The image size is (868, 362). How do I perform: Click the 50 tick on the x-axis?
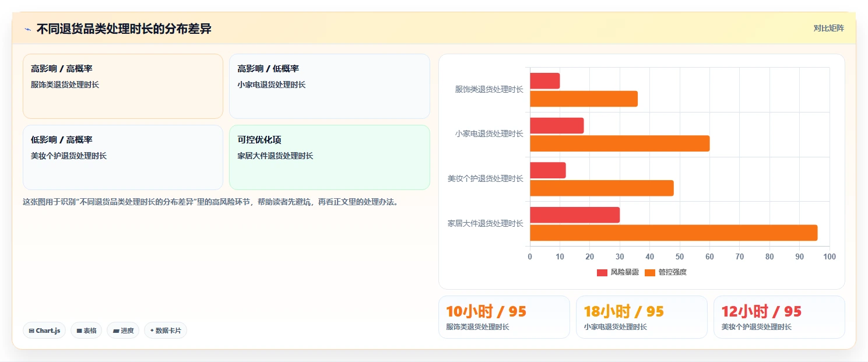click(680, 257)
